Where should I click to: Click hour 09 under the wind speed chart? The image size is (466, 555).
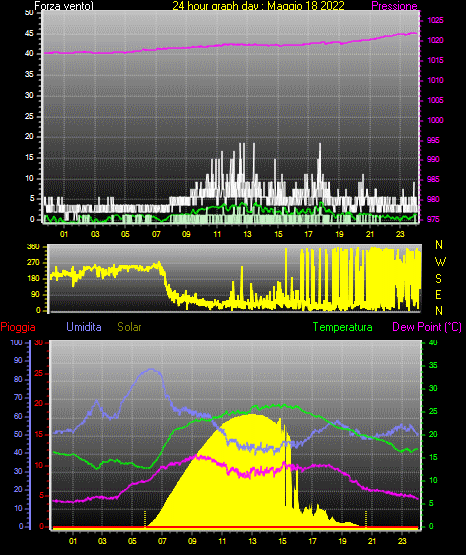(186, 234)
